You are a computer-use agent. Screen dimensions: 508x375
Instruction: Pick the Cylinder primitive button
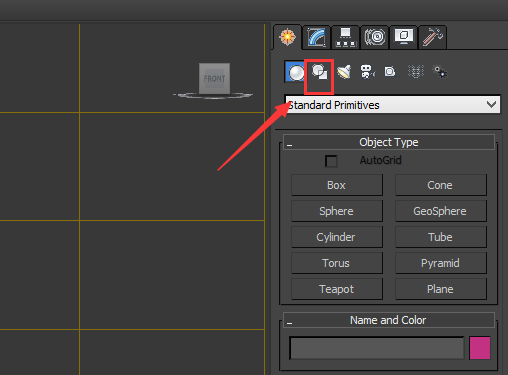(337, 237)
